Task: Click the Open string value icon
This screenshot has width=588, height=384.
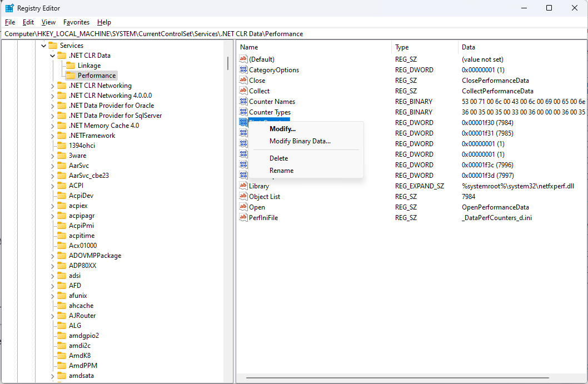Action: click(243, 207)
